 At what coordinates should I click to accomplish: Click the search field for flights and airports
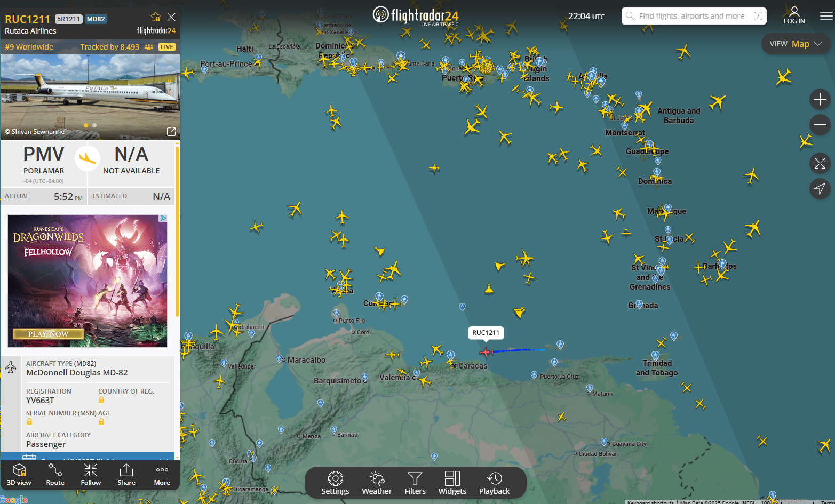point(694,16)
